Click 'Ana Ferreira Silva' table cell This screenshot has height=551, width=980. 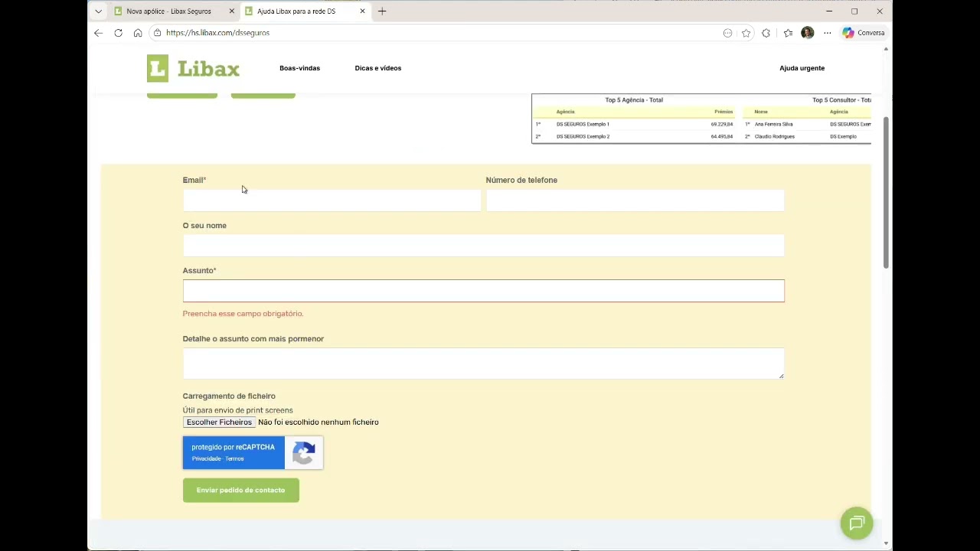pyautogui.click(x=773, y=124)
